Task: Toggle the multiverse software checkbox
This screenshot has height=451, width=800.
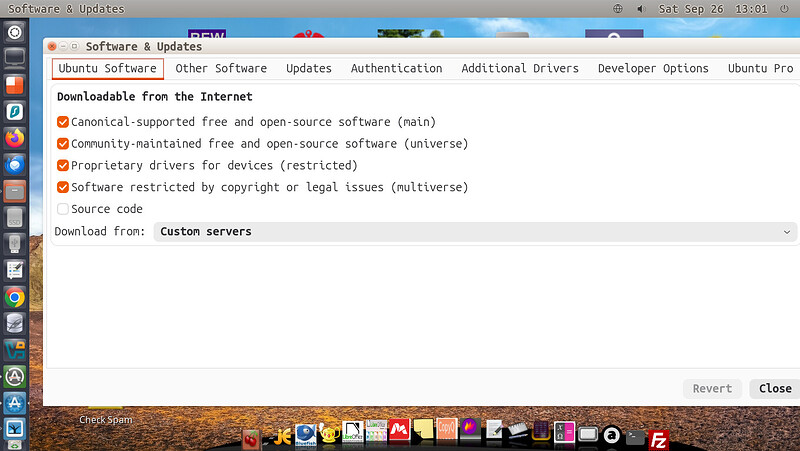Action: tap(63, 187)
